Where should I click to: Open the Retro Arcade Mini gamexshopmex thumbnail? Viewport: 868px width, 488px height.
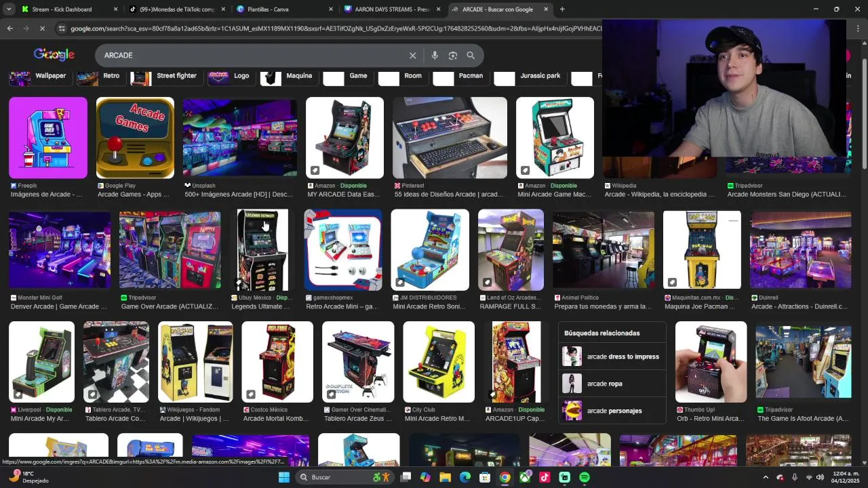343,250
